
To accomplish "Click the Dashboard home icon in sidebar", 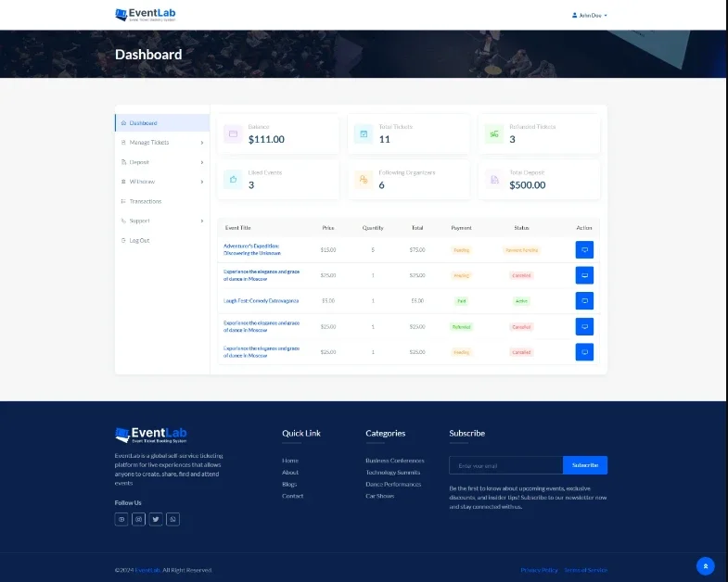I will [x=123, y=123].
